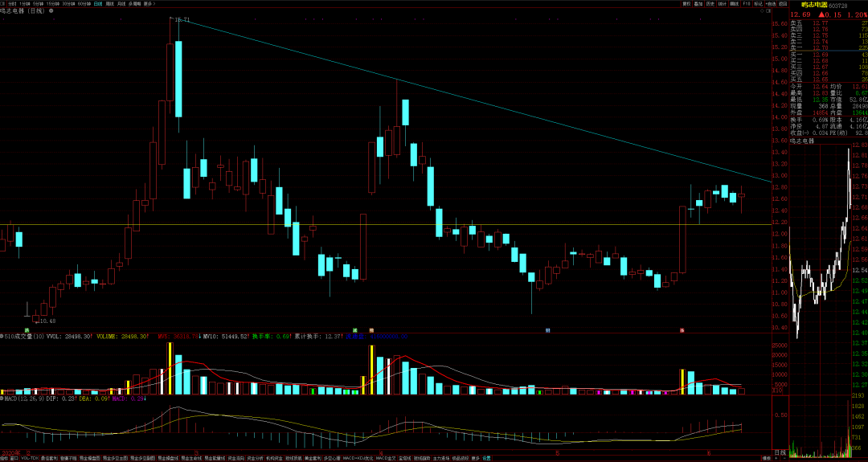Click the tall yellow volume bar in late February
868x462 pixels.
click(170, 369)
